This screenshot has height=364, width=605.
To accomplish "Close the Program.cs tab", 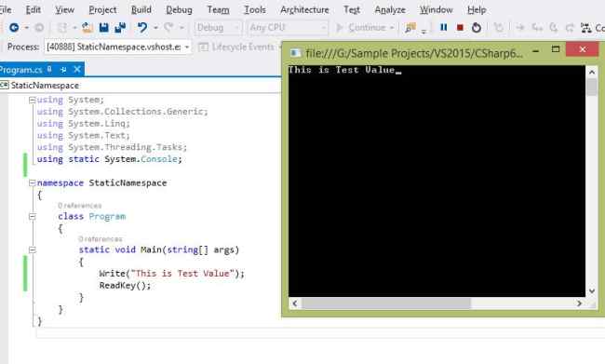I will tap(77, 69).
